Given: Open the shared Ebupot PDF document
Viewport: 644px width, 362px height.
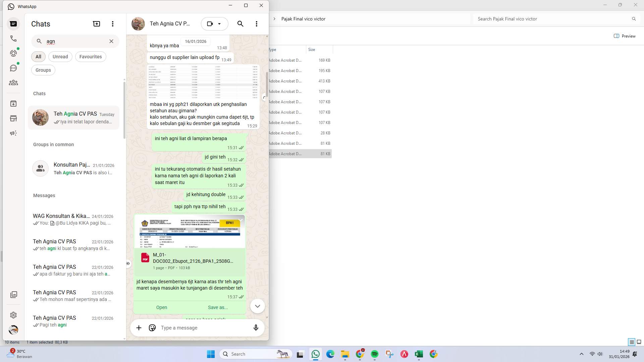Looking at the screenshot, I should tap(161, 307).
